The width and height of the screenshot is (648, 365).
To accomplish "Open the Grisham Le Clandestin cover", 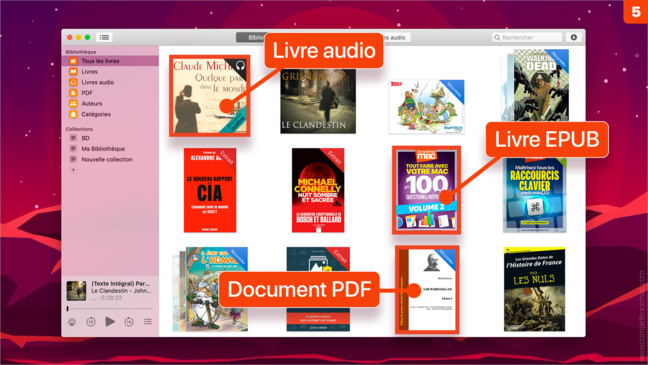I will [318, 101].
